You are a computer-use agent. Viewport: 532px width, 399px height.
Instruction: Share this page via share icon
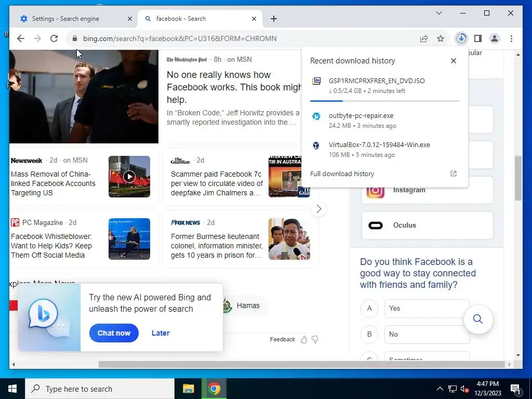coord(424,38)
